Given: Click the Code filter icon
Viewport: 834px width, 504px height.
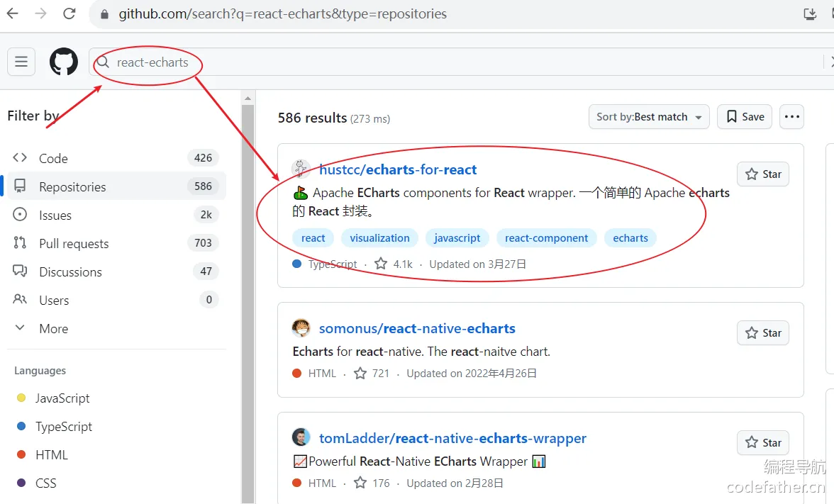Looking at the screenshot, I should pyautogui.click(x=20, y=158).
